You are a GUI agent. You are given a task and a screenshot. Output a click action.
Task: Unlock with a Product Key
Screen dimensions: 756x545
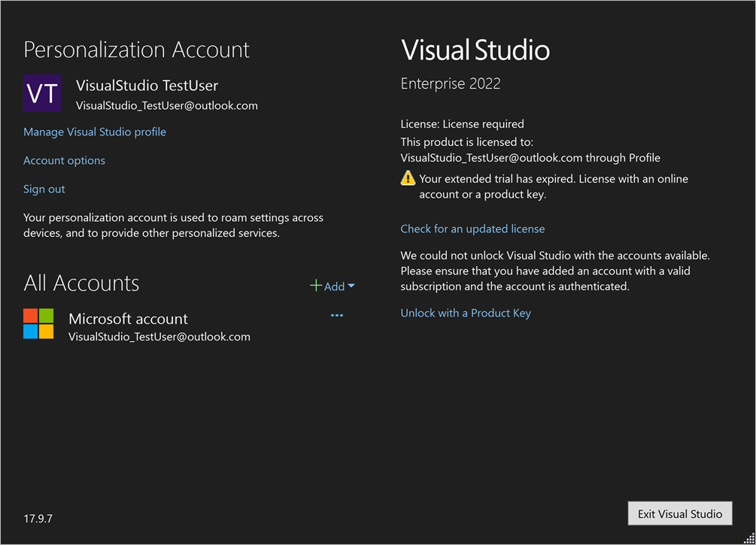tap(465, 313)
